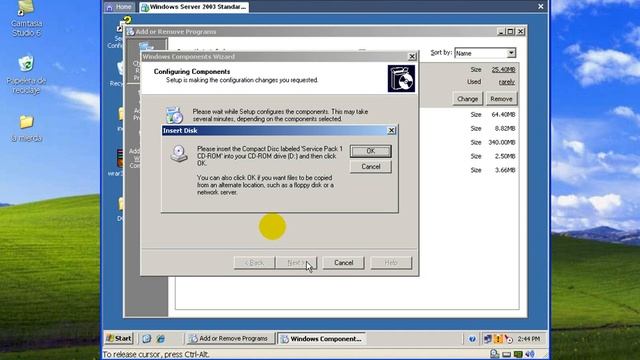
Task: Select the program row with size 340.00MB
Action: (x=469, y=142)
